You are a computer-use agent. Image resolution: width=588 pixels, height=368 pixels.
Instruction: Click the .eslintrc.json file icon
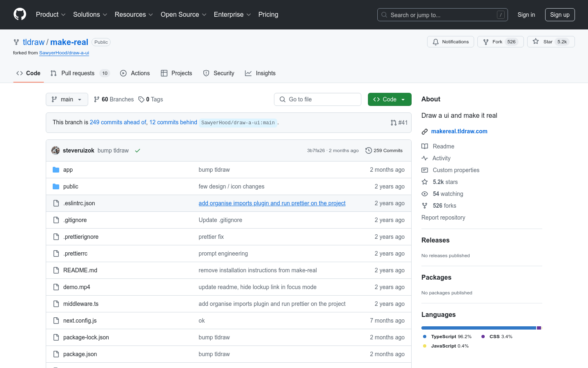[56, 203]
